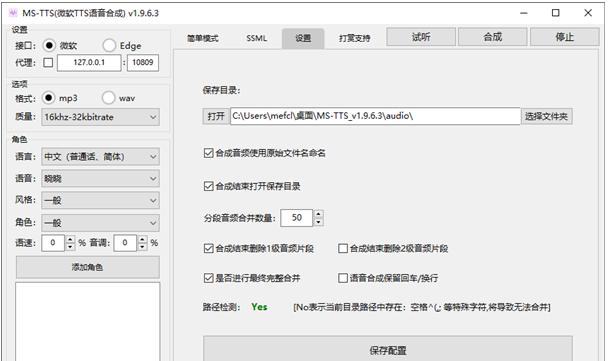Click the 分段音频合并数量 field showing 50
This screenshot has height=361, width=609.
(297, 218)
